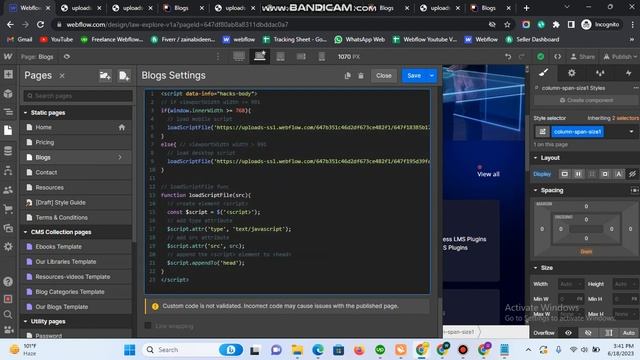
Task: Create a new page folder
Action: point(105,76)
